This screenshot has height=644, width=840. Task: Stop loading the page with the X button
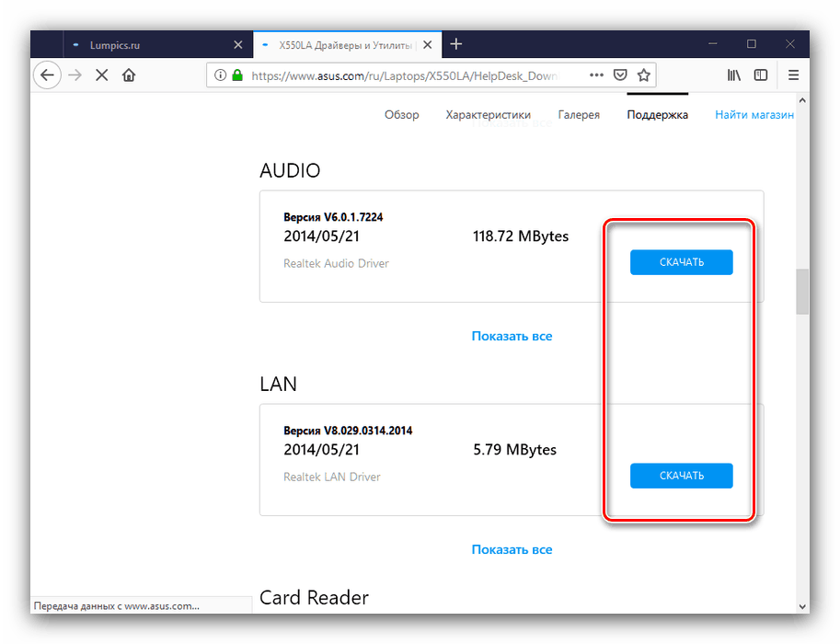pyautogui.click(x=102, y=75)
